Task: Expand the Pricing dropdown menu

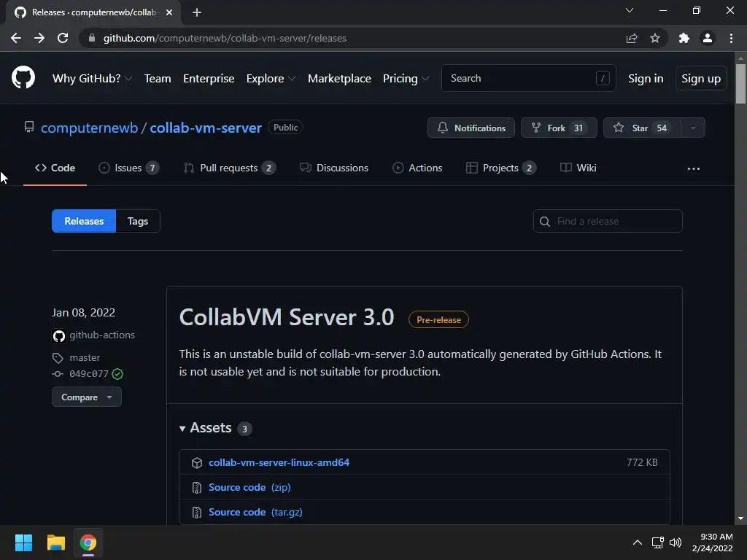Action: pos(406,79)
